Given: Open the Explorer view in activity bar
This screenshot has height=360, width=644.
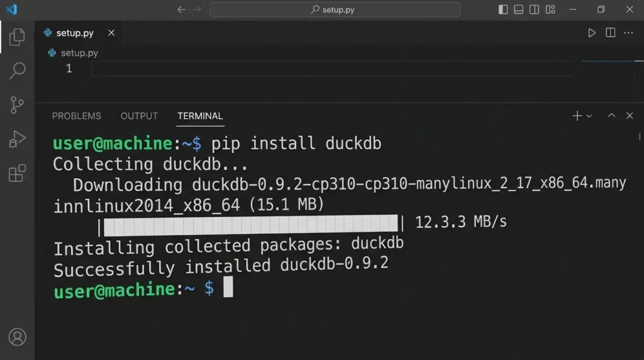Looking at the screenshot, I should click(x=17, y=37).
